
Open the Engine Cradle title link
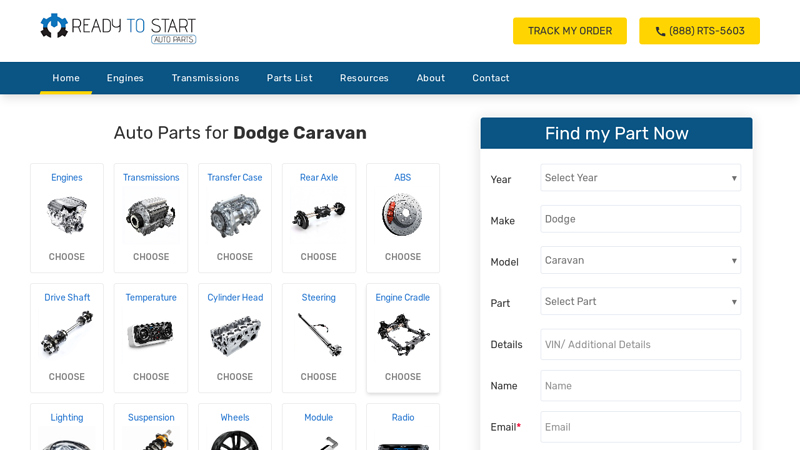[403, 297]
